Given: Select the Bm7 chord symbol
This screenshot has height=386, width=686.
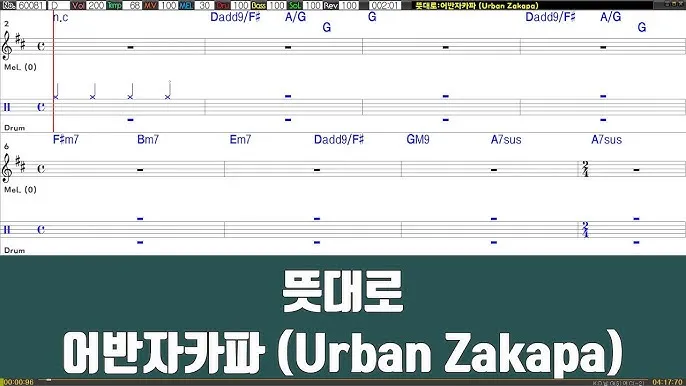Looking at the screenshot, I should (x=148, y=140).
